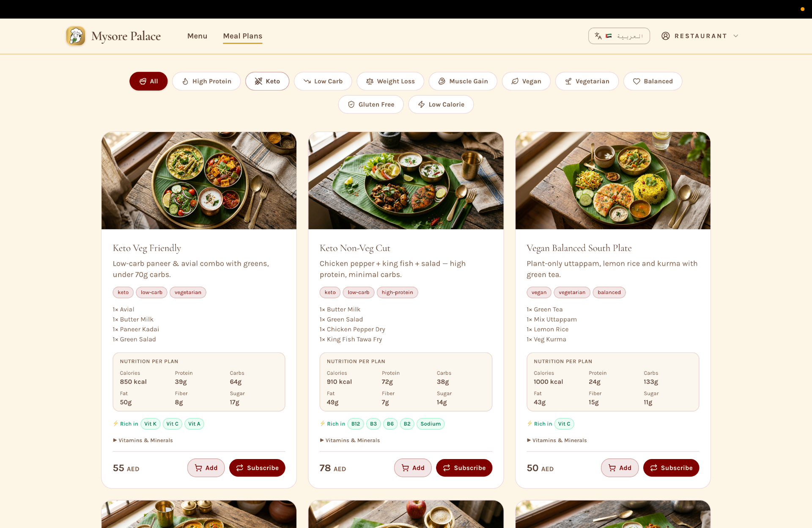The image size is (812, 528).
Task: Click repeat icon on Keto Veg Friendly Subscribe
Action: tap(240, 468)
